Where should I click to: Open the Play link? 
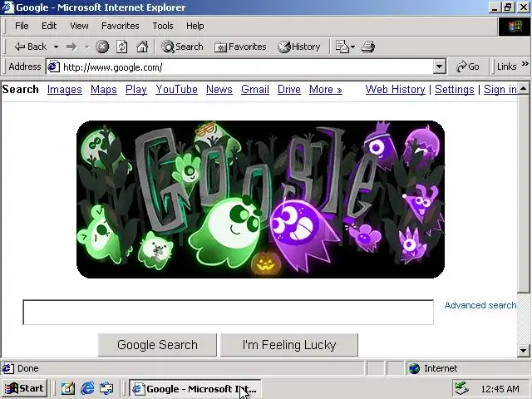[136, 90]
